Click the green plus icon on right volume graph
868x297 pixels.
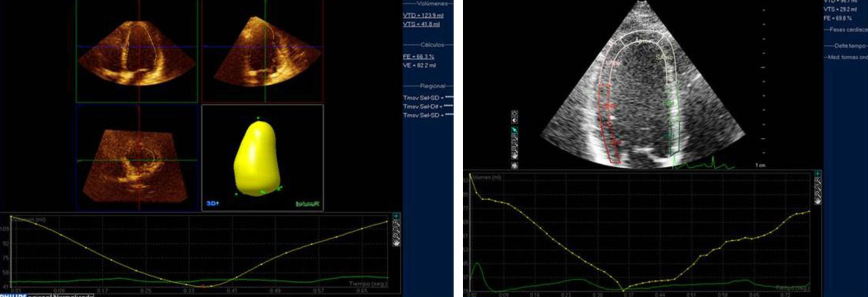pos(818,174)
